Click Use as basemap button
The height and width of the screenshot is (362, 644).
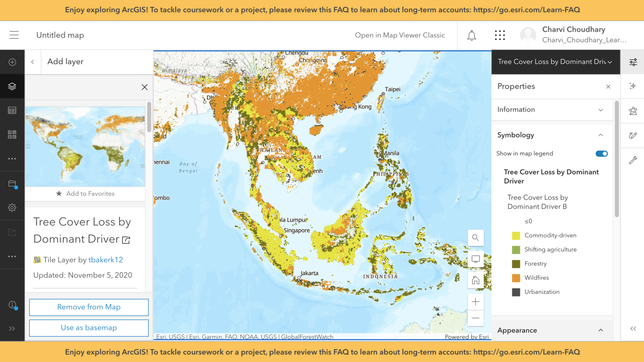[89, 328]
